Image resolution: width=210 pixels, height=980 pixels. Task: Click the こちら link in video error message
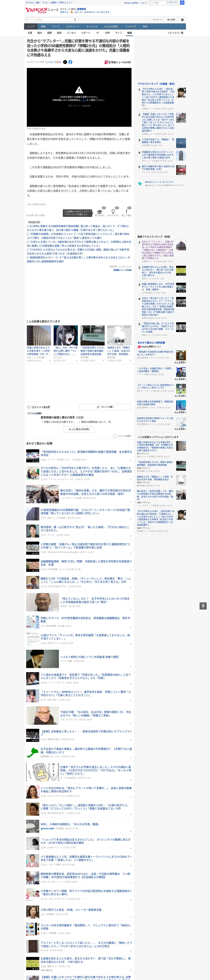83,100
